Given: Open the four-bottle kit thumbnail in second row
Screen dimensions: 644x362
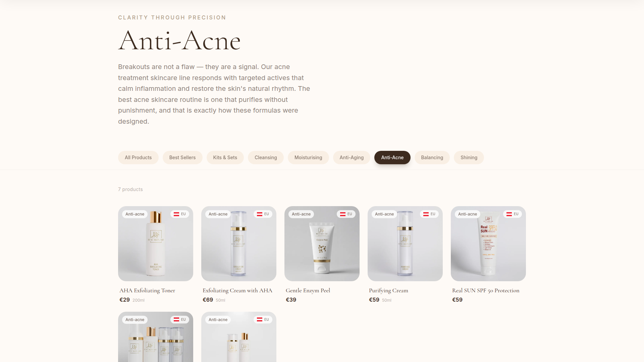Looking at the screenshot, I should [156, 342].
